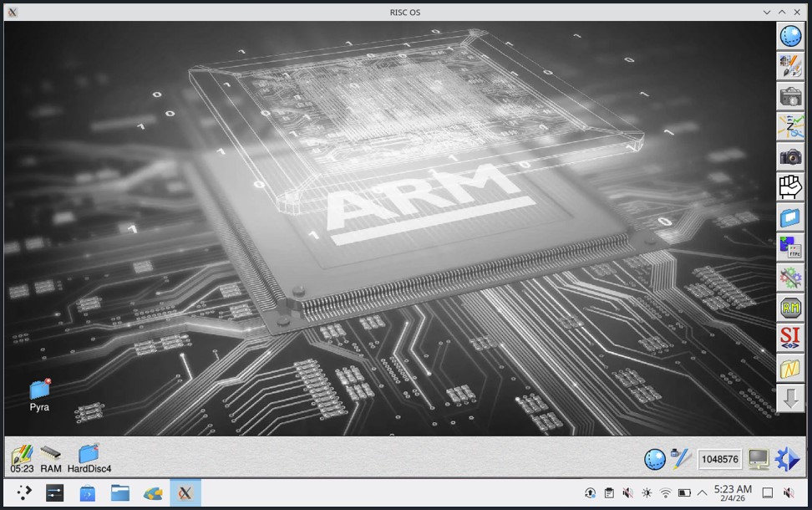
Task: Launch the green RM icon app
Action: tap(790, 307)
